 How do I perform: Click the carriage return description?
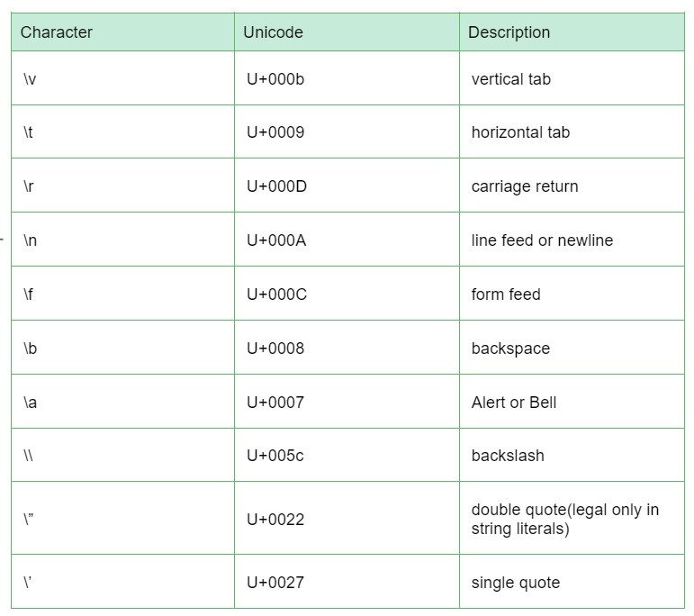525,186
